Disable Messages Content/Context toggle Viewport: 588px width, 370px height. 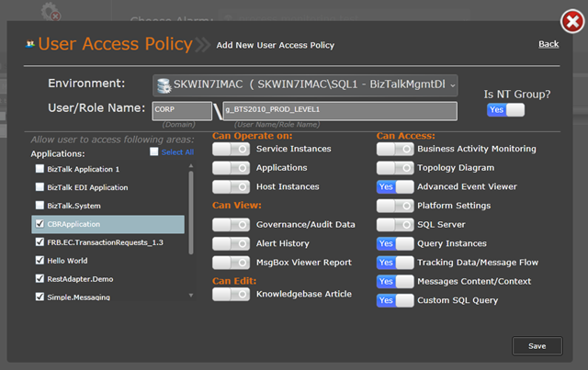(x=395, y=282)
